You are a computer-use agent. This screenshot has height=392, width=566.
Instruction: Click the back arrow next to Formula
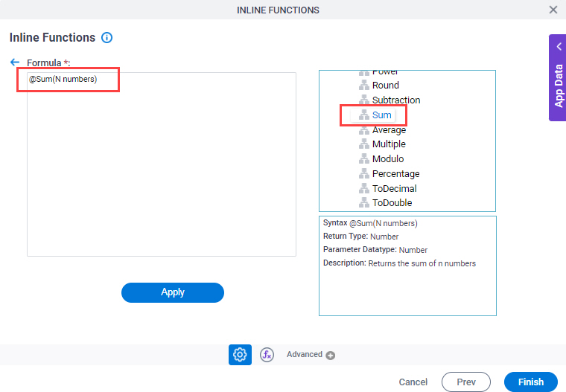tap(15, 62)
